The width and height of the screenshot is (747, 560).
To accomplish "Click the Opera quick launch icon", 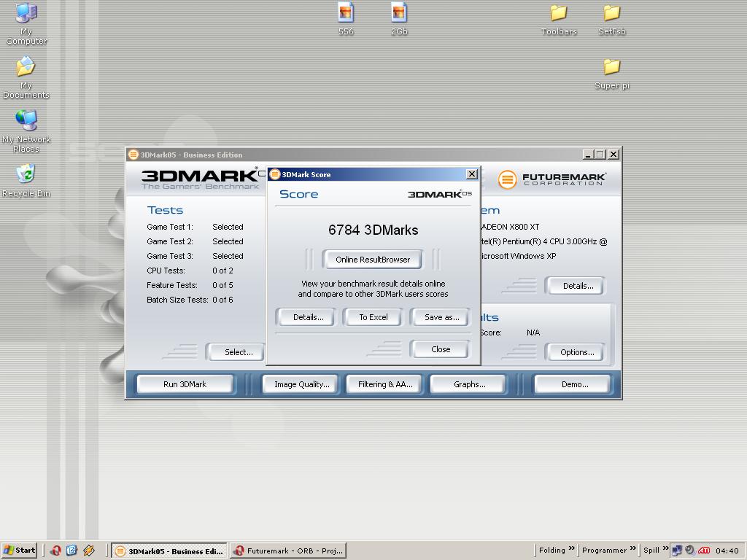I will 55,551.
